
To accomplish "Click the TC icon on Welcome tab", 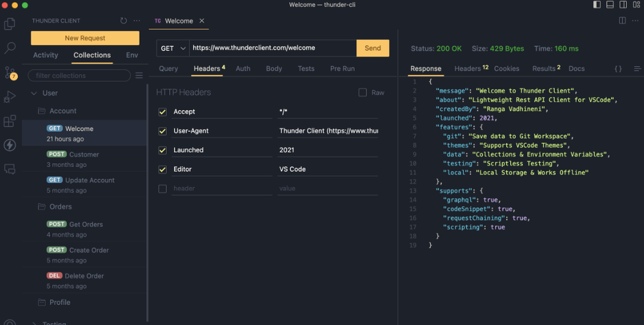I will tap(158, 21).
